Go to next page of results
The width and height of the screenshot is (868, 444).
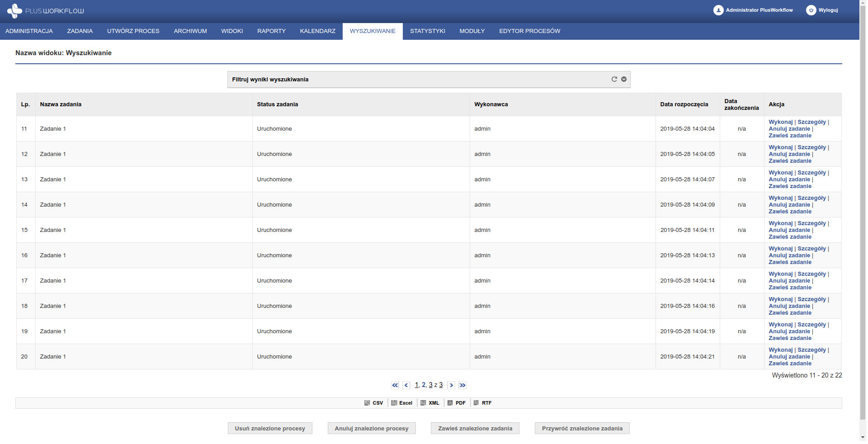[451, 385]
